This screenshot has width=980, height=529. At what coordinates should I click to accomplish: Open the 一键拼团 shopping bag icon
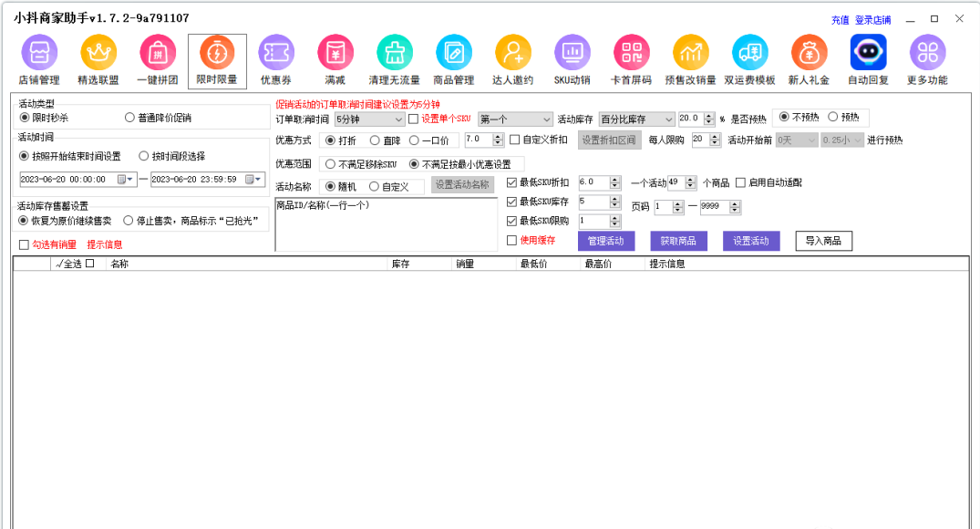point(158,53)
